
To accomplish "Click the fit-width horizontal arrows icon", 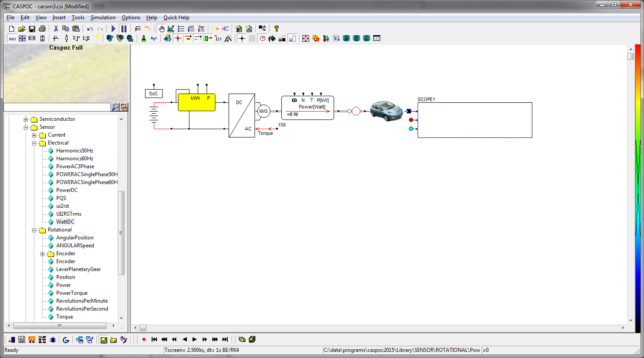I will point(32,39).
